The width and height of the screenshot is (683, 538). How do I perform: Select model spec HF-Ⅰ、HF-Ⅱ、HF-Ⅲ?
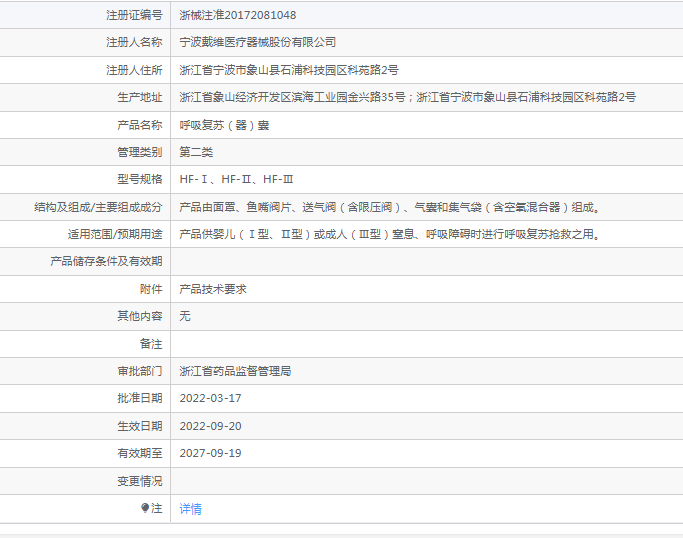point(237,179)
